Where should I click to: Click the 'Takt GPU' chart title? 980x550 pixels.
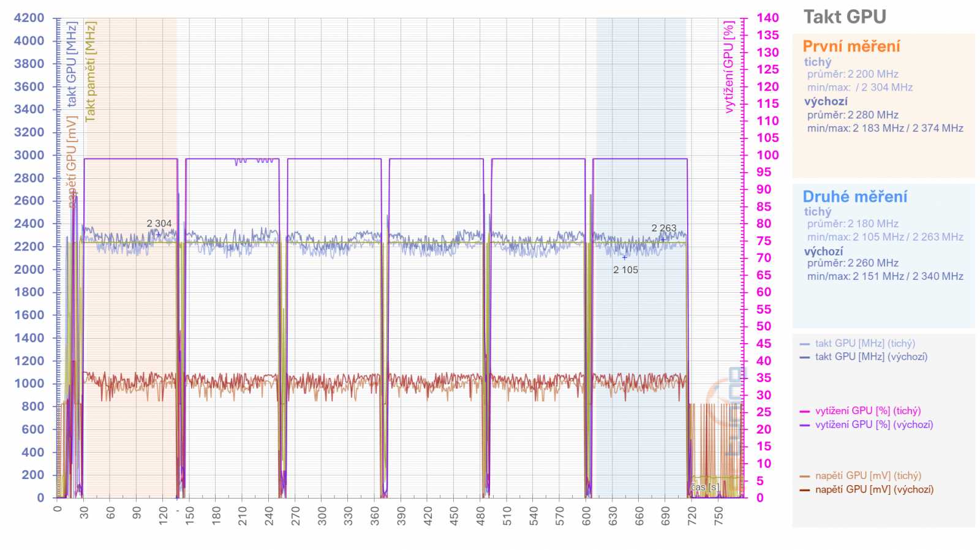[x=845, y=17]
